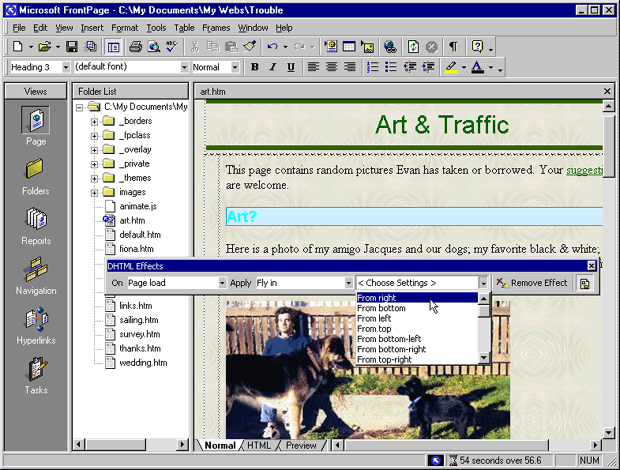Open the Format menu
The height and width of the screenshot is (470, 620).
124,28
